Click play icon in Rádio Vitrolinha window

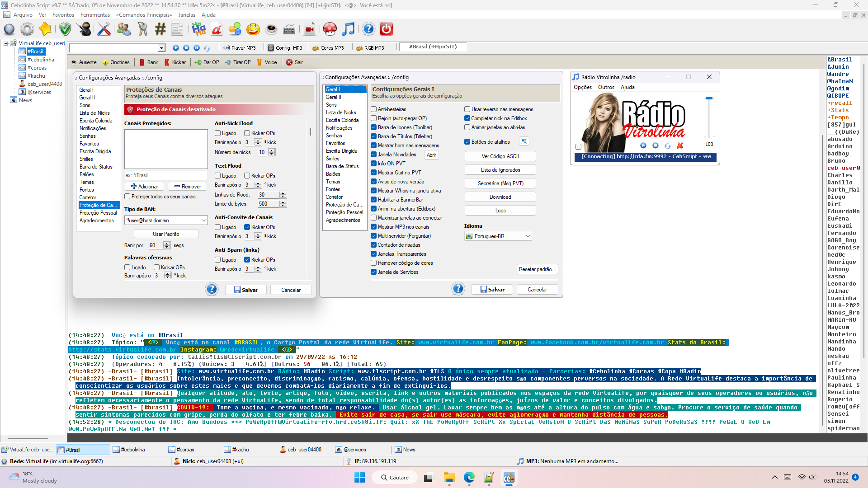point(643,145)
